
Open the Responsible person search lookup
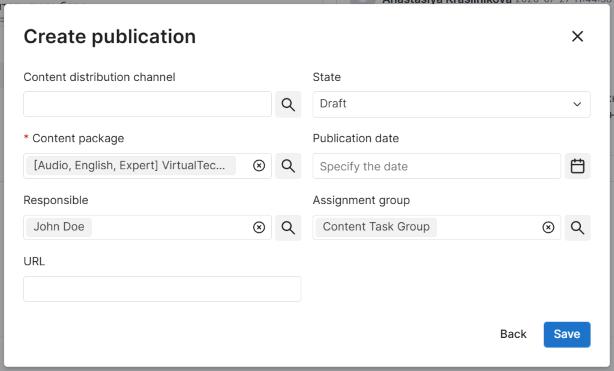(288, 227)
